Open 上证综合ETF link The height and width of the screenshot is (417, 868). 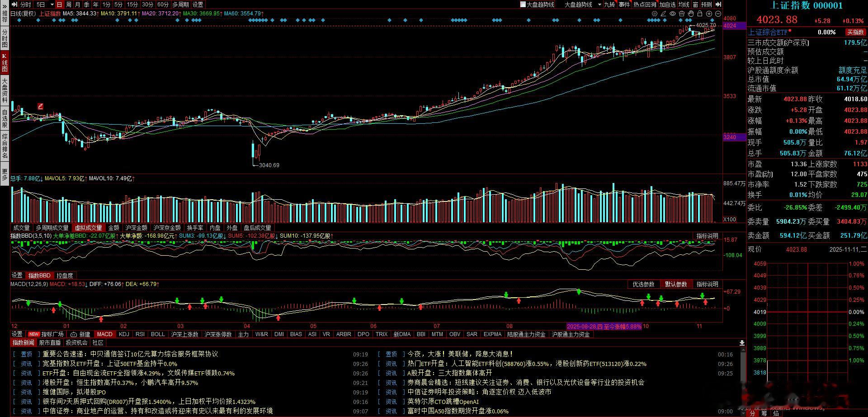(768, 32)
